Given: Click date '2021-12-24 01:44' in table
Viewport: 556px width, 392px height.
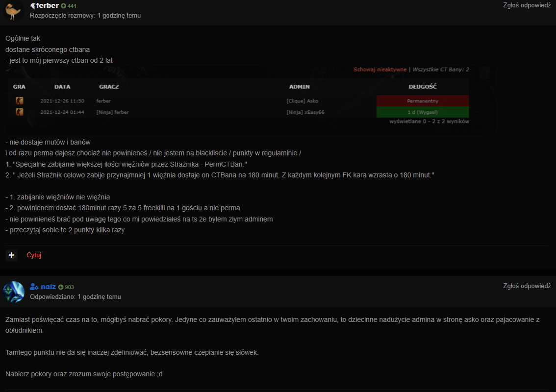Looking at the screenshot, I should click(62, 112).
